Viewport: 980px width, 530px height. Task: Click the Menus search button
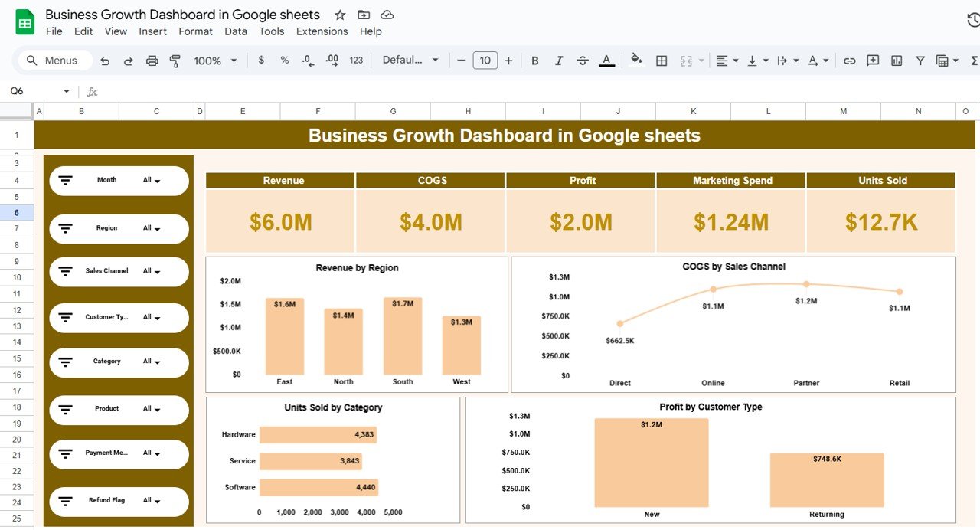[54, 60]
